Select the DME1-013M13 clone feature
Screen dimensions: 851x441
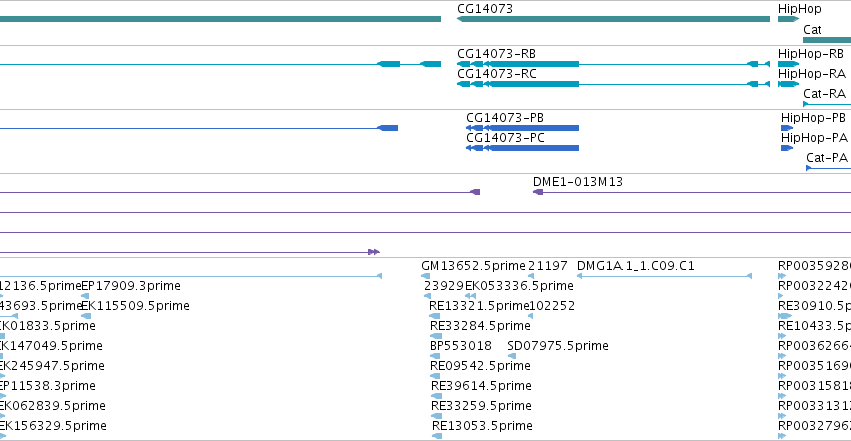pos(692,192)
